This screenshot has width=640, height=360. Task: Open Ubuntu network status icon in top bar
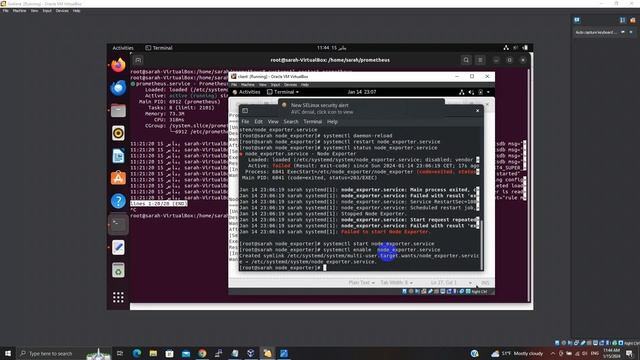pyautogui.click(x=506, y=48)
